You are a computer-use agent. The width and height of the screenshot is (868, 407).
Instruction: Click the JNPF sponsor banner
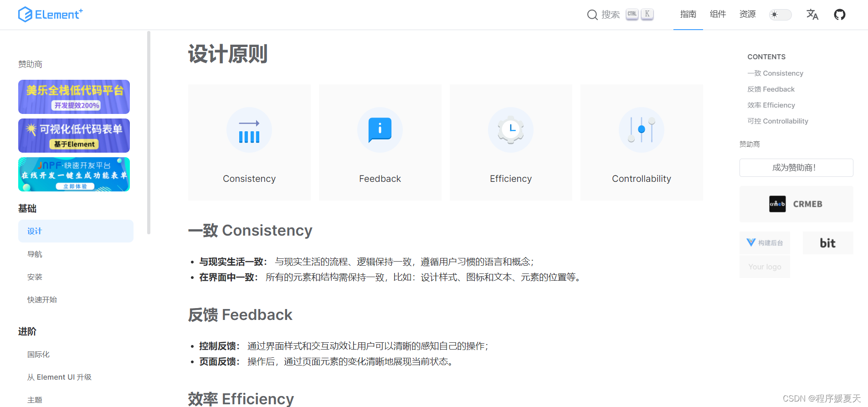pos(74,175)
